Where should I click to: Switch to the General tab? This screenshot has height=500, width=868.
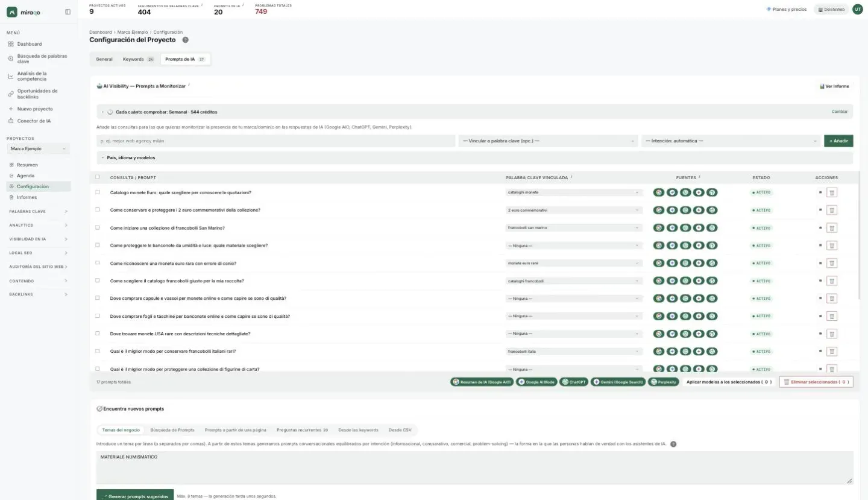click(x=104, y=59)
